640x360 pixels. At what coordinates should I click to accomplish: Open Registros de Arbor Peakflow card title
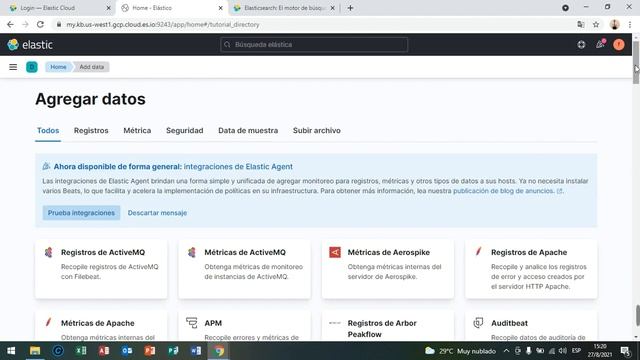click(382, 329)
